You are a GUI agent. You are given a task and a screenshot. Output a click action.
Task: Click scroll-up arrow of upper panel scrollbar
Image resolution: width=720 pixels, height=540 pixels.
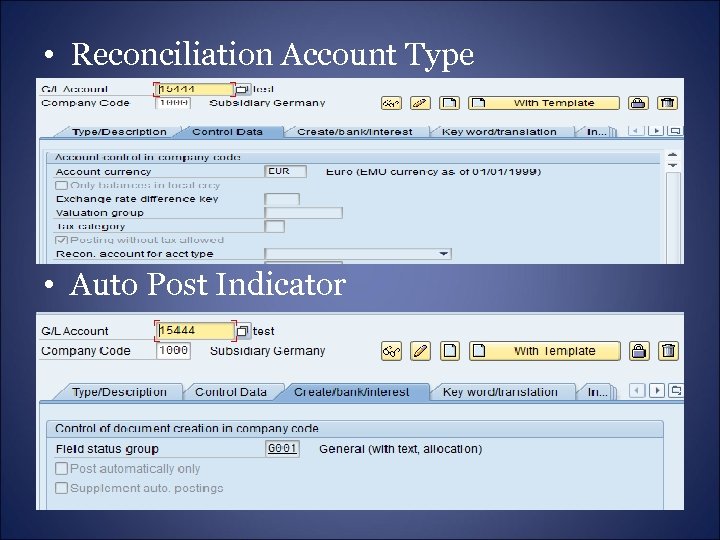coord(673,155)
